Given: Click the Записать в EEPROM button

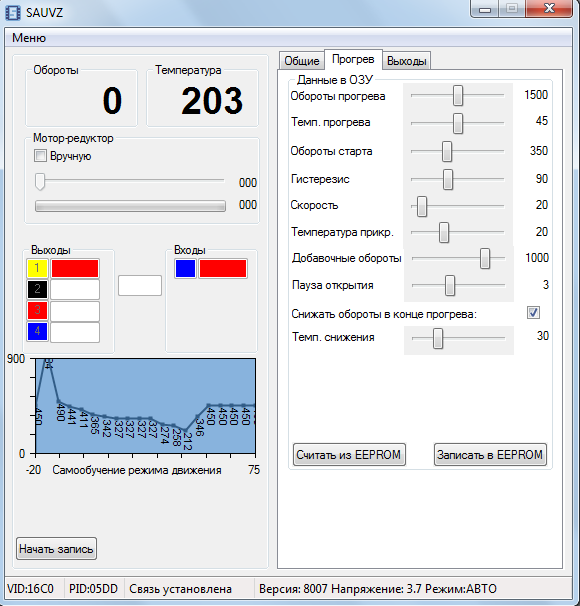Looking at the screenshot, I should tap(490, 454).
